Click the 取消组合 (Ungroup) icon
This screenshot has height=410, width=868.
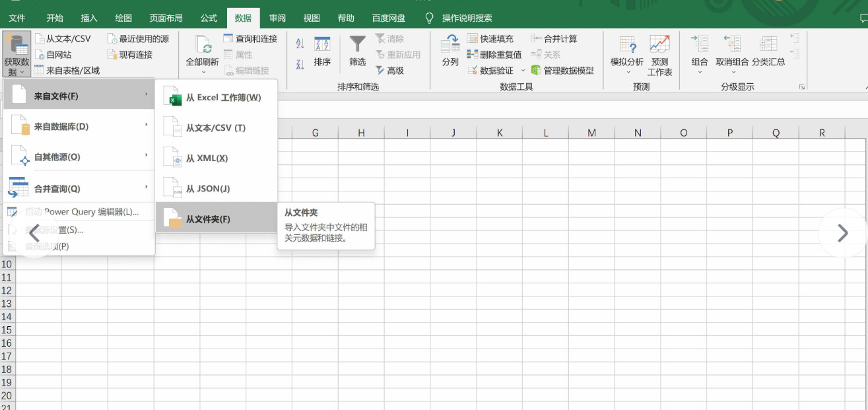[732, 44]
